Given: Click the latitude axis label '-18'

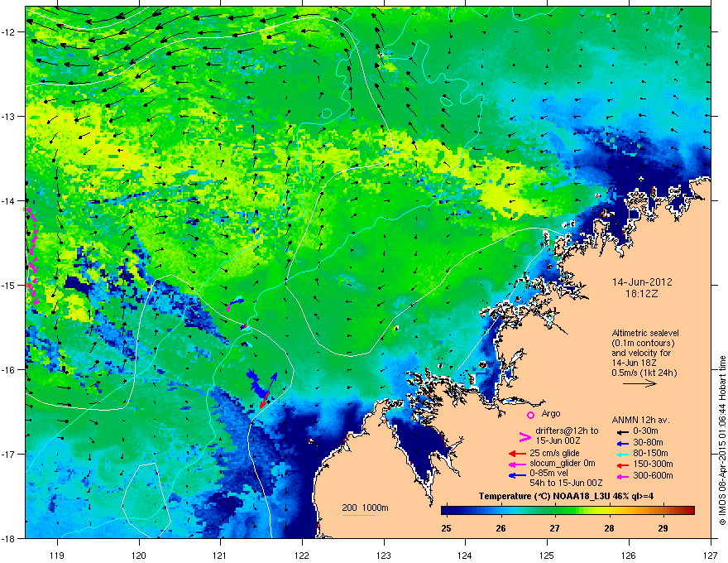Looking at the screenshot, I should click(8, 538).
